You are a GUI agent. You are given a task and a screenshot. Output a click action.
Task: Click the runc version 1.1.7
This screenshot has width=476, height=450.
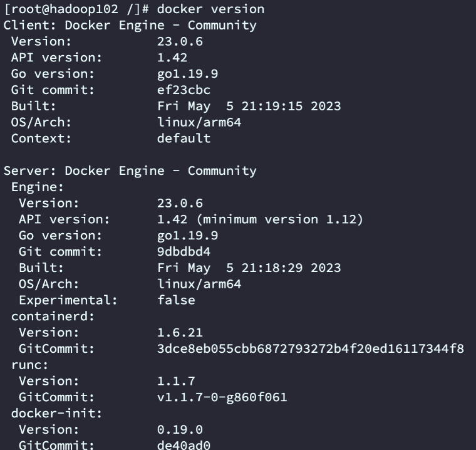pos(176,380)
